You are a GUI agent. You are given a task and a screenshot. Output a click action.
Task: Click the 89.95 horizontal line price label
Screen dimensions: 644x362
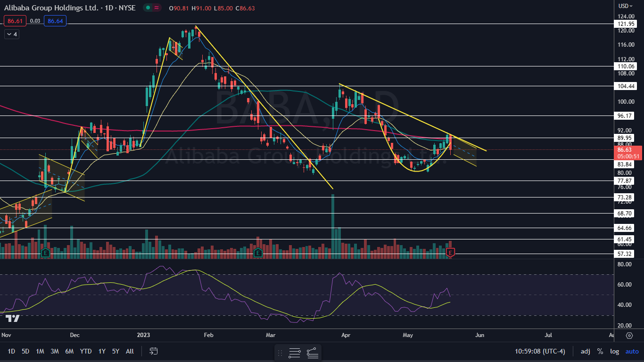624,138
